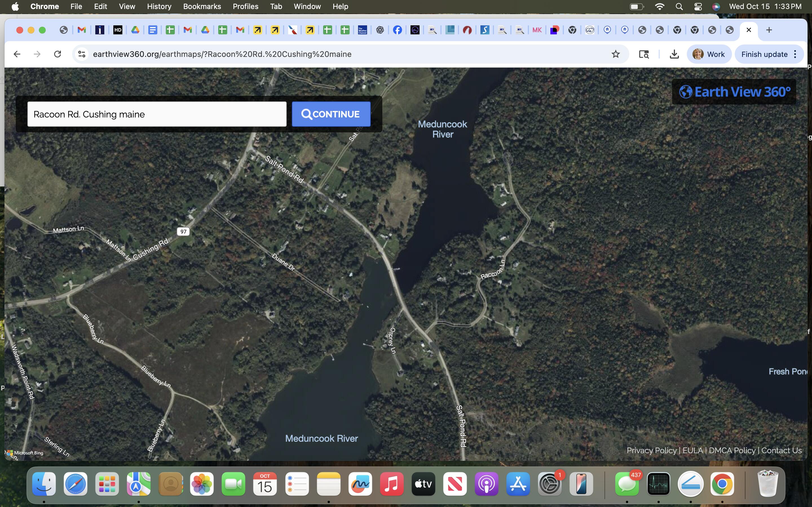Open the Chrome three-dot menu
The width and height of the screenshot is (812, 507).
click(796, 54)
